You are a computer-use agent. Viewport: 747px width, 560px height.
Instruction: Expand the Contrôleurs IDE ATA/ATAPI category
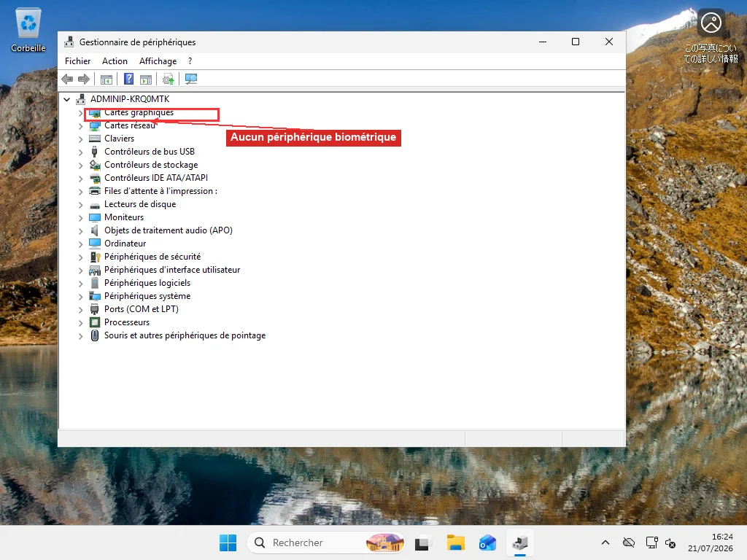(80, 179)
